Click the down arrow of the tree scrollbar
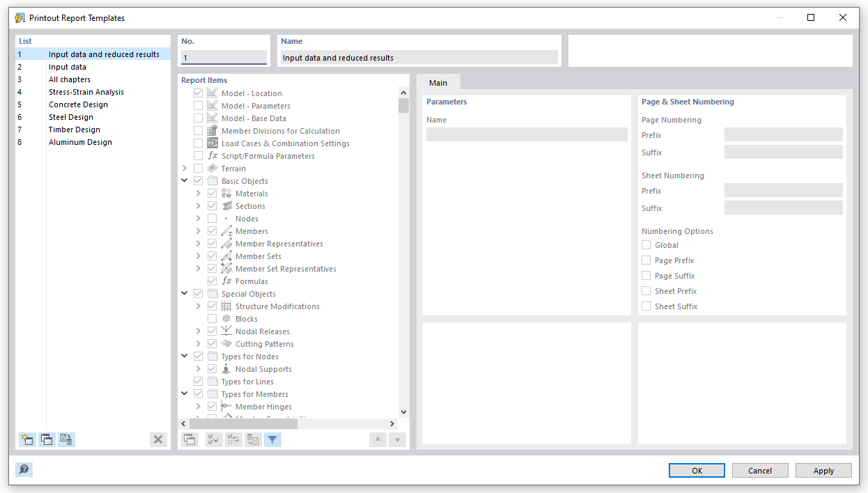 pyautogui.click(x=403, y=411)
